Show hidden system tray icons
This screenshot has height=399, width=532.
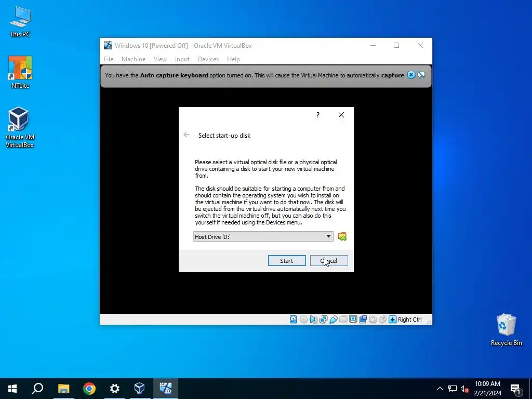(440, 389)
